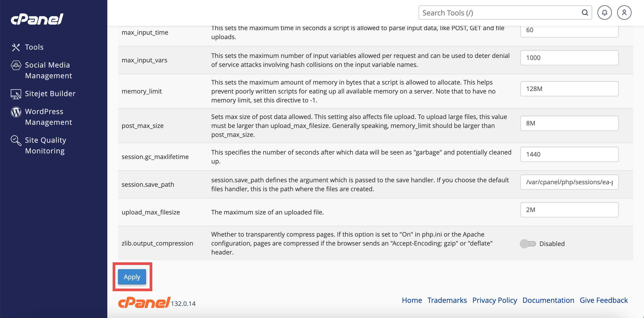
Task: Open the notifications bell
Action: (604, 13)
